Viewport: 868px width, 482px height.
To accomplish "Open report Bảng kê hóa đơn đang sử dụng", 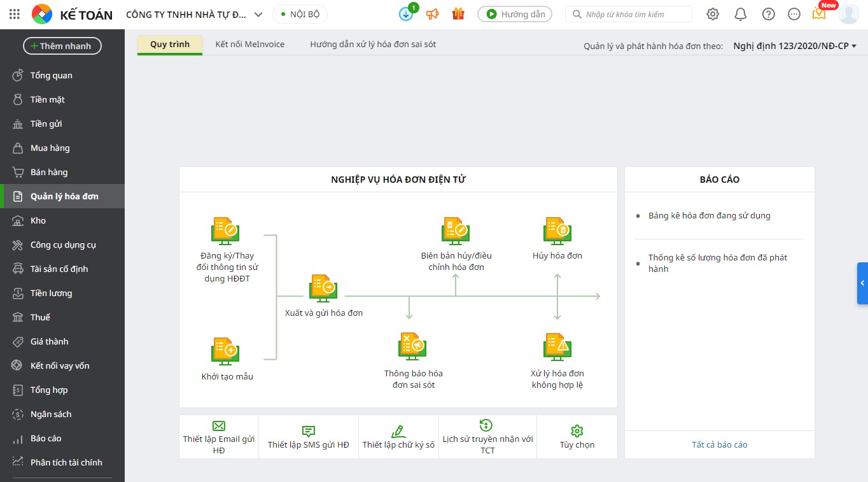I will point(710,215).
